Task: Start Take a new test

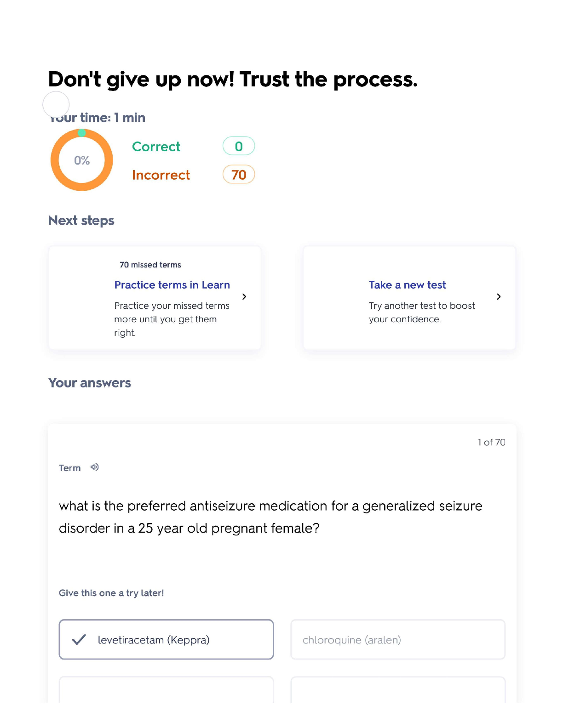Action: click(407, 285)
